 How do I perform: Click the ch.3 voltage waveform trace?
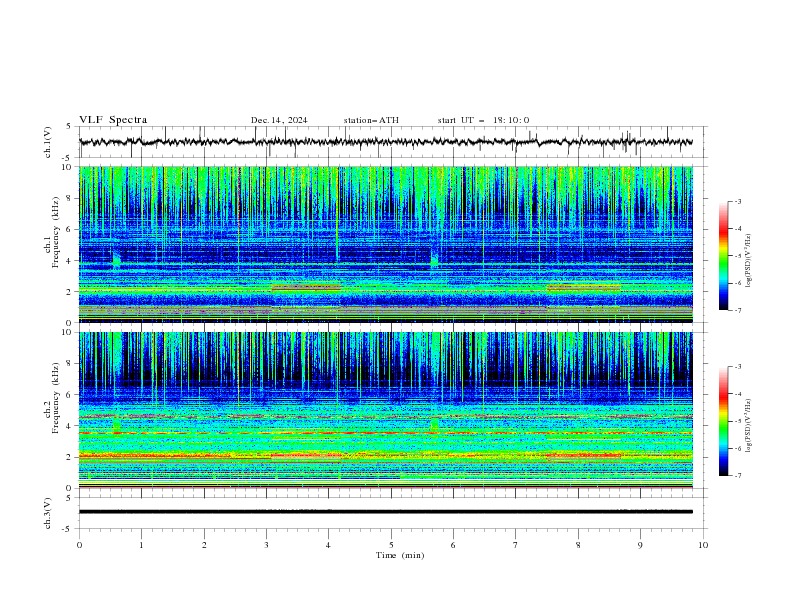point(385,512)
